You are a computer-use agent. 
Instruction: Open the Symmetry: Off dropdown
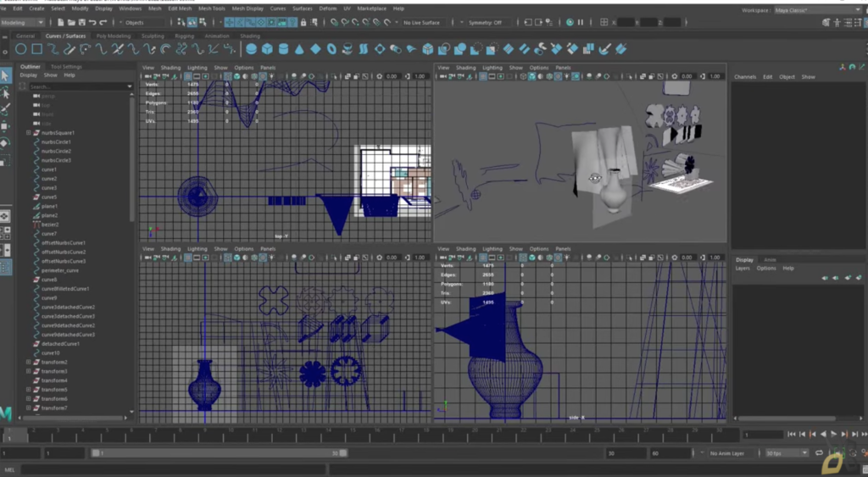click(x=488, y=23)
